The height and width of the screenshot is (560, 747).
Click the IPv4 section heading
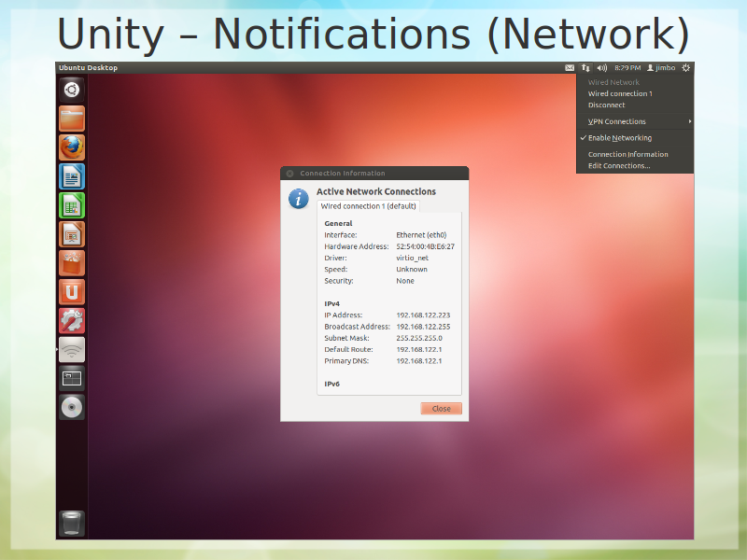tap(332, 304)
